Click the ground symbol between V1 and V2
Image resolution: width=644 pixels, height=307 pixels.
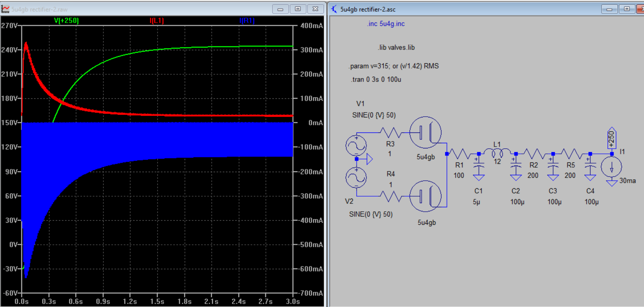369,159
